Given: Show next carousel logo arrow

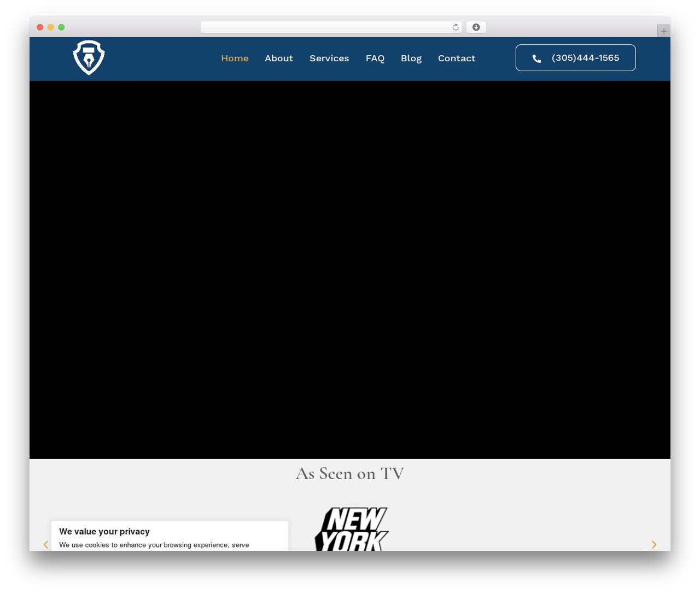Looking at the screenshot, I should click(654, 544).
